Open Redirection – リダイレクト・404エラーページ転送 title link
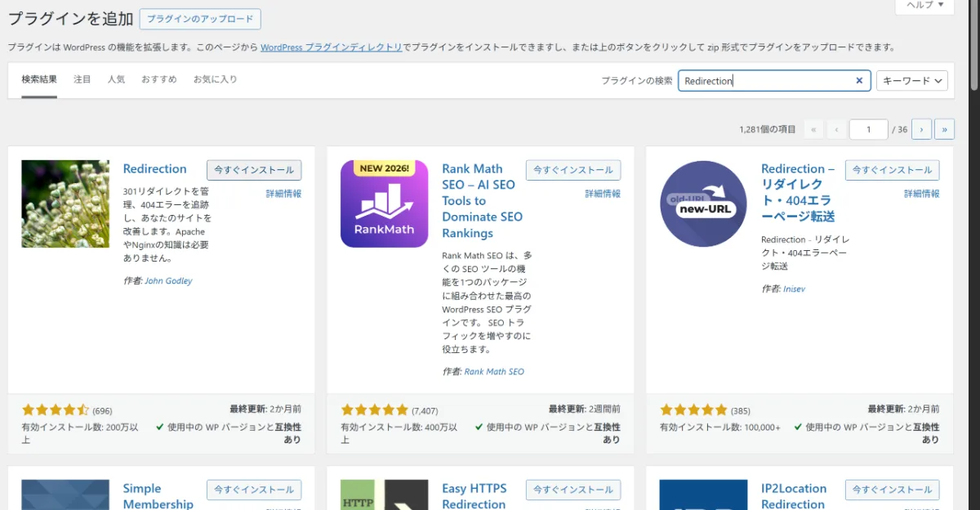This screenshot has height=510, width=980. coord(798,193)
